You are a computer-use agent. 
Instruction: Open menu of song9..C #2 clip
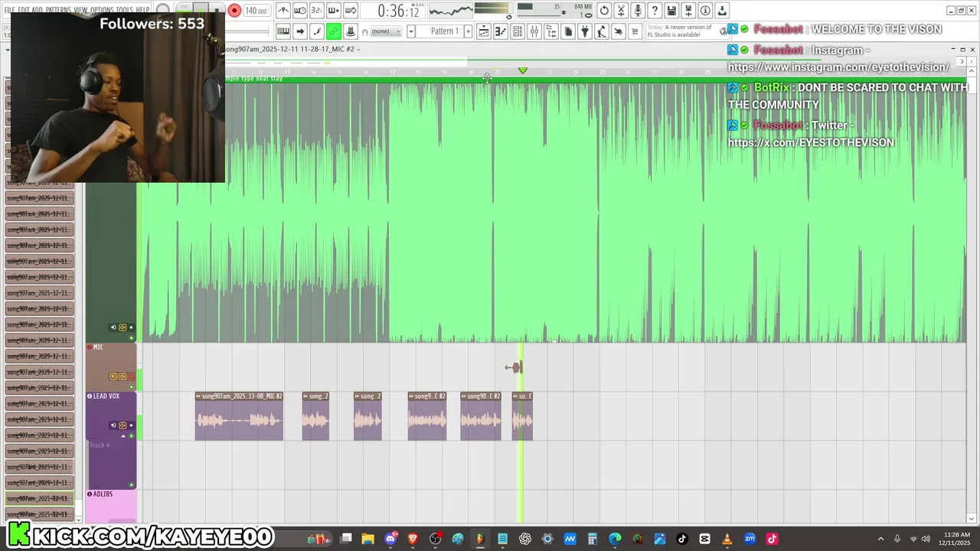[411, 396]
